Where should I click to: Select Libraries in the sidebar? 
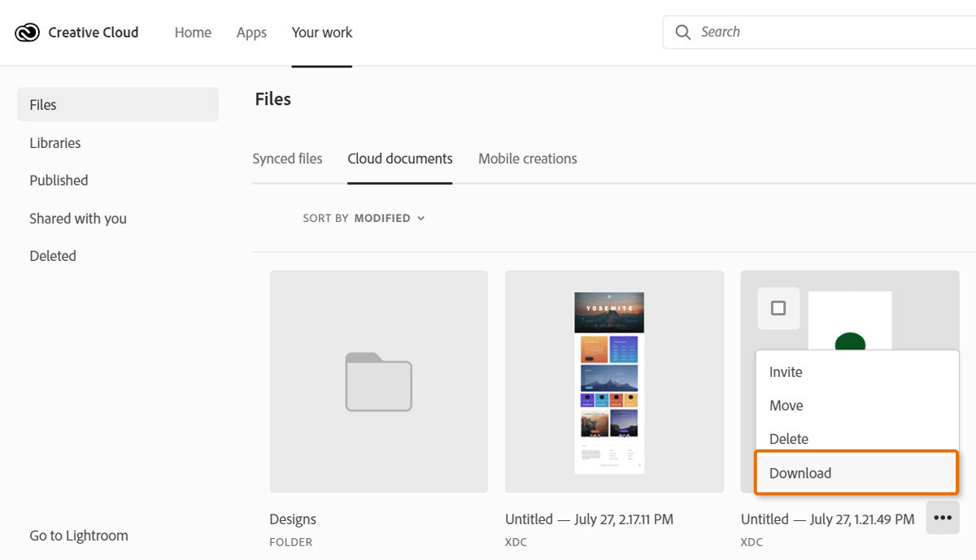click(x=54, y=142)
